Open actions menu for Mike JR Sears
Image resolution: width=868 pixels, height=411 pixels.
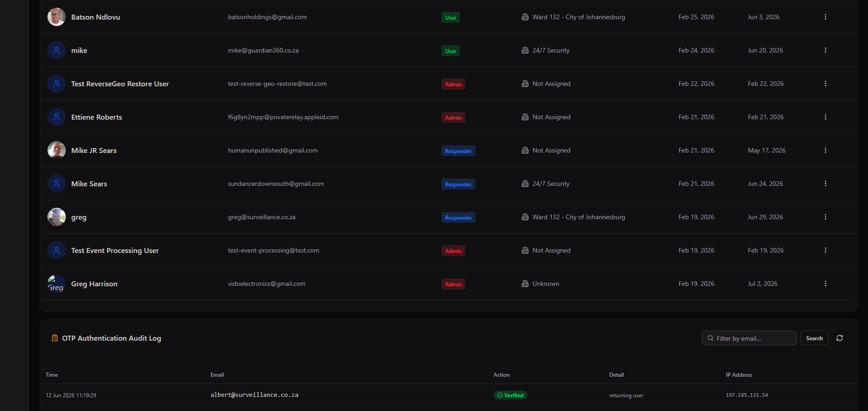(x=825, y=150)
